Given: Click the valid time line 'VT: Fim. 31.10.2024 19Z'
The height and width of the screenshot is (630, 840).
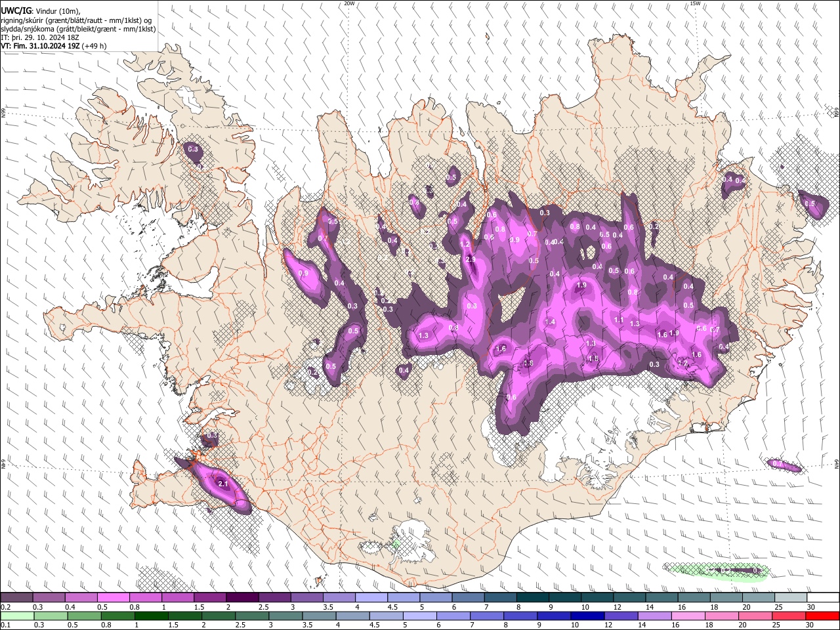Looking at the screenshot, I should click(x=41, y=46).
